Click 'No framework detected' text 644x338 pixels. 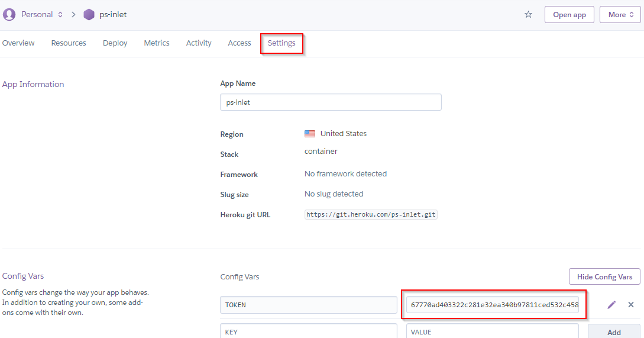pos(345,174)
